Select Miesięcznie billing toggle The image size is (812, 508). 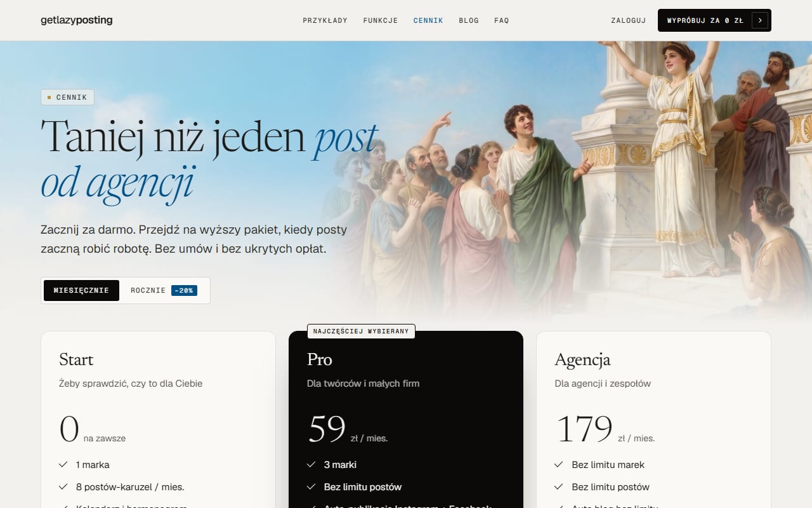click(x=81, y=290)
